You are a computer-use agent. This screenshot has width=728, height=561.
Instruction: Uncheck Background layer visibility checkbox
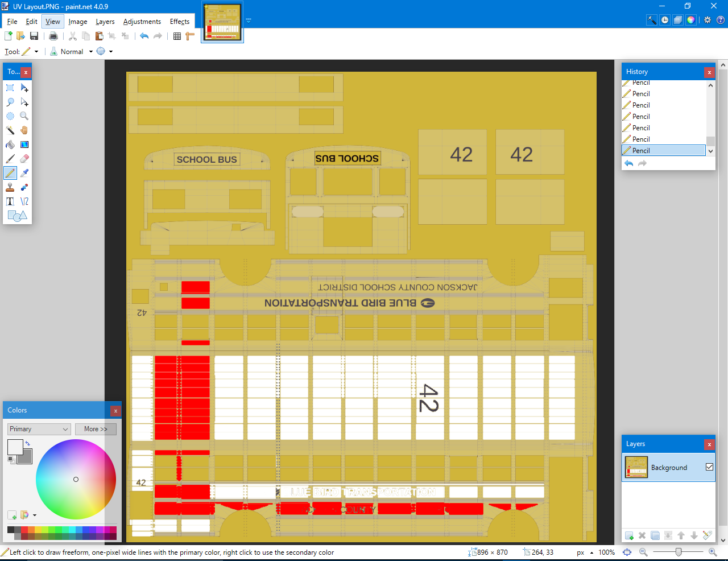click(709, 467)
